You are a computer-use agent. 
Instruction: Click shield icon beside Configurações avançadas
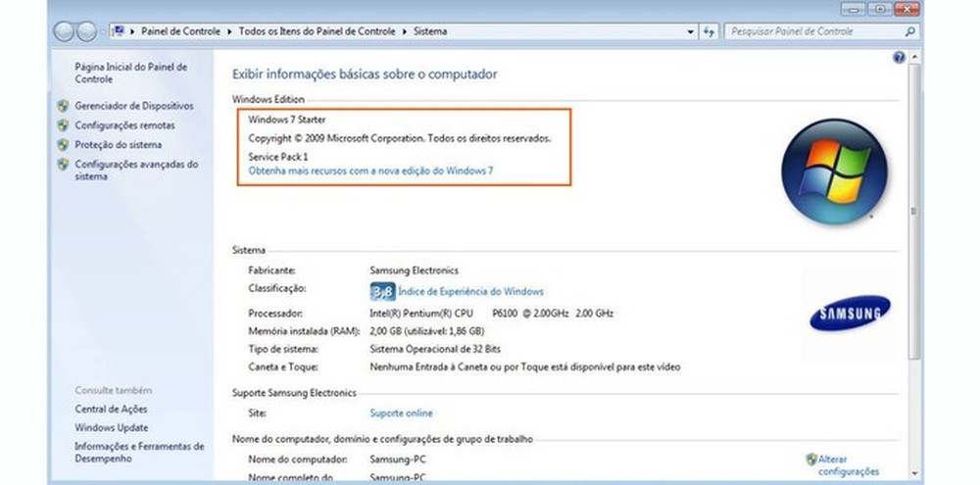point(63,165)
